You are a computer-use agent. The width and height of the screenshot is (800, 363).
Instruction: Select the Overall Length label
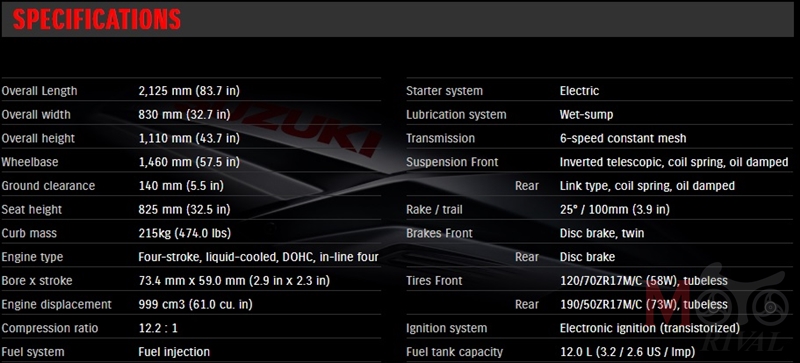click(x=39, y=91)
